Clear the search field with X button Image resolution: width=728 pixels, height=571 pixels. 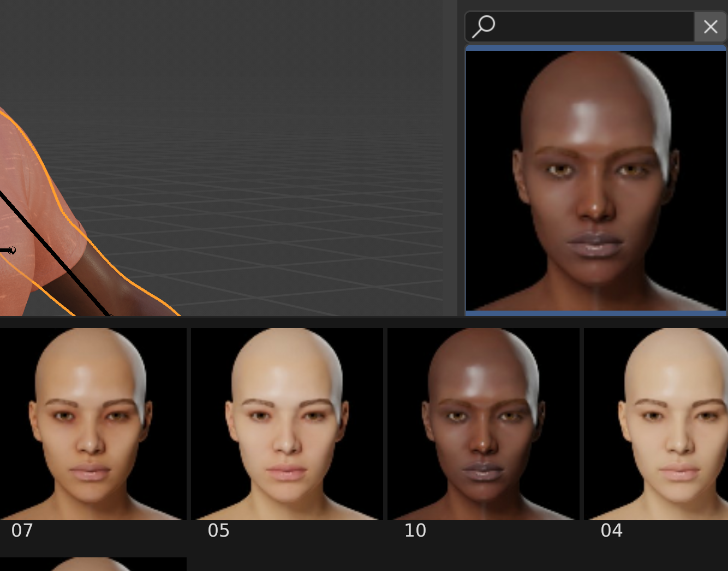(710, 27)
